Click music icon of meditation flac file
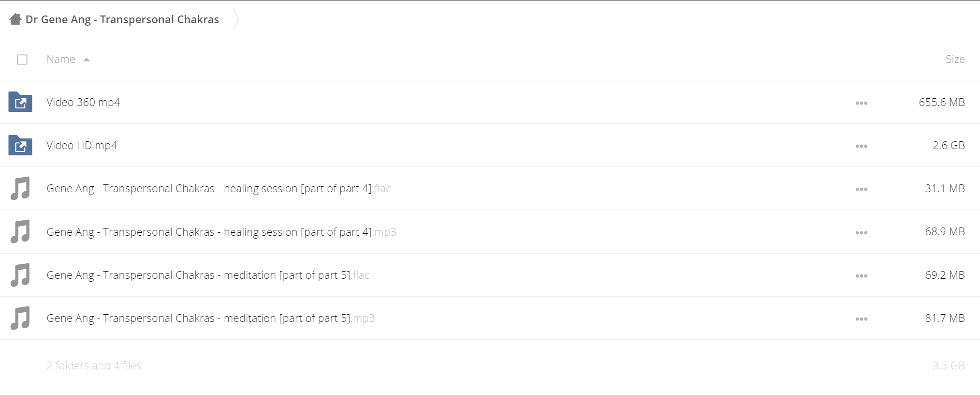980x395 pixels. (20, 275)
